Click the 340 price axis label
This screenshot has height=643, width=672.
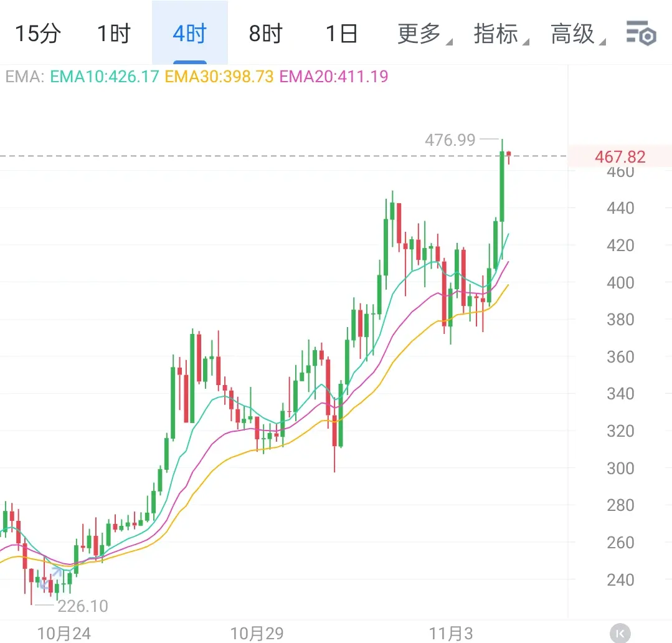pyautogui.click(x=620, y=394)
